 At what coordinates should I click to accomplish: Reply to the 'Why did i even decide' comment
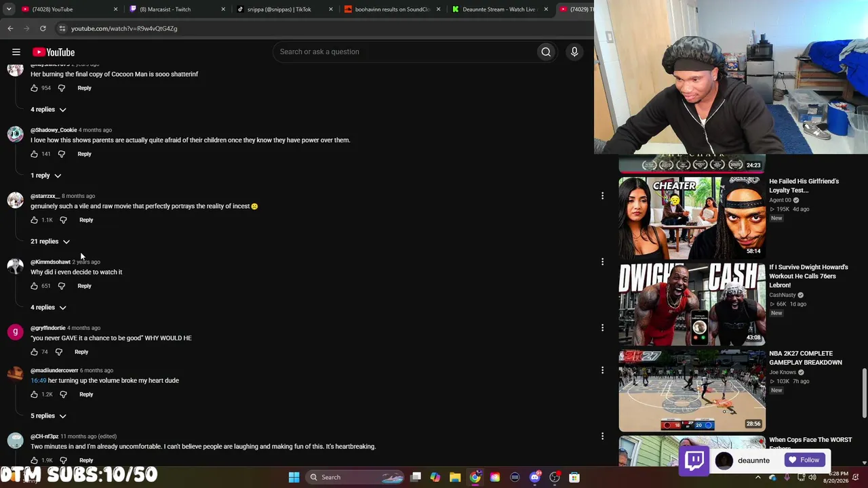(84, 286)
